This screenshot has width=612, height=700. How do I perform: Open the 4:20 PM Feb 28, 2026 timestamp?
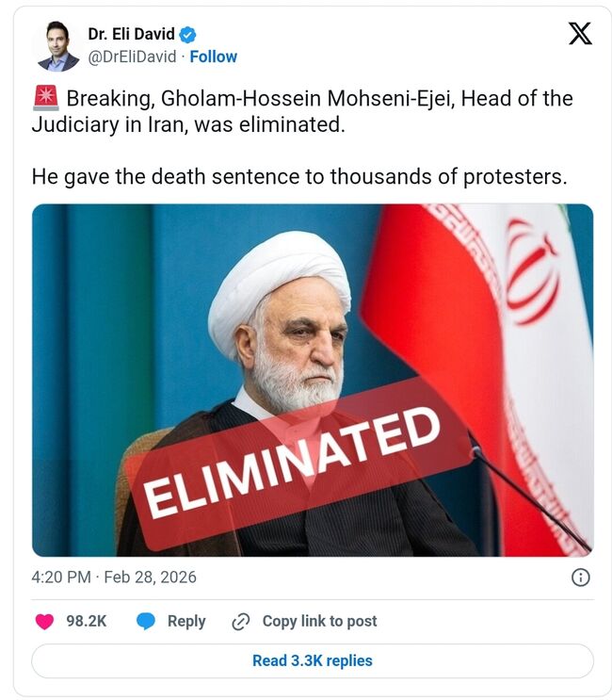[114, 578]
